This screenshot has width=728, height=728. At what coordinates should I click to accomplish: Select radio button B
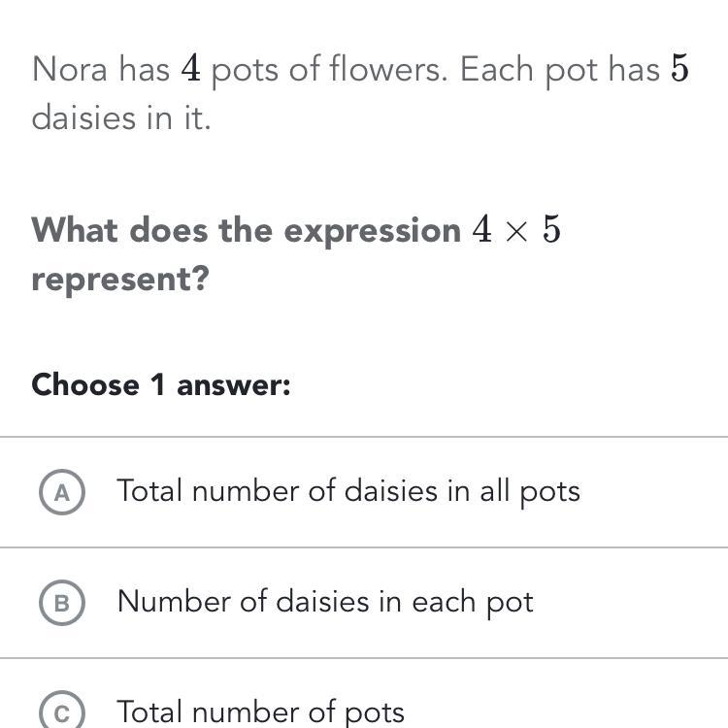[x=62, y=603]
